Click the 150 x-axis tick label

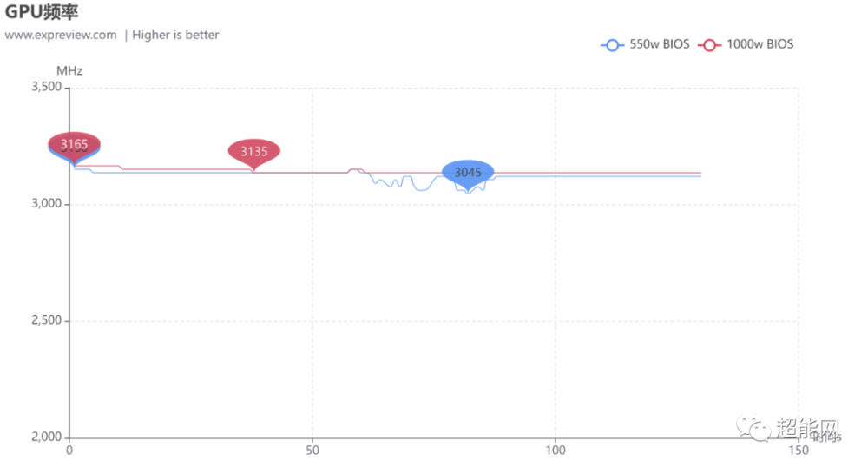[x=799, y=451]
